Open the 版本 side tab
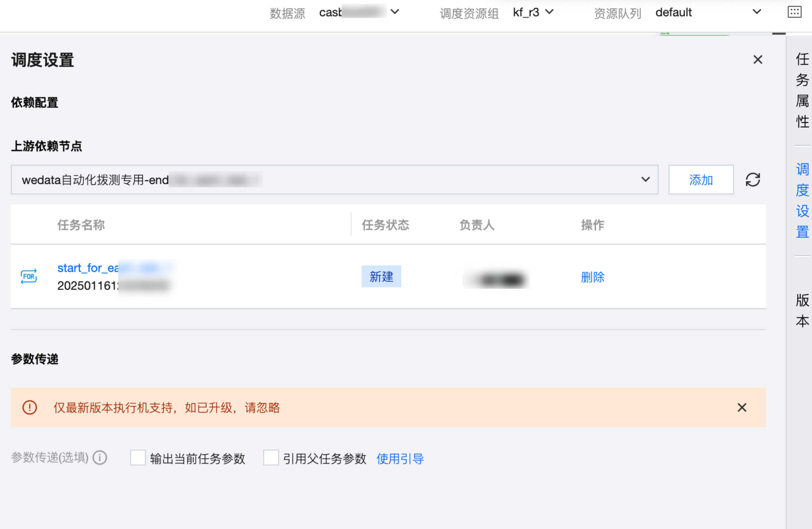Viewport: 812px width, 529px height. point(802,310)
